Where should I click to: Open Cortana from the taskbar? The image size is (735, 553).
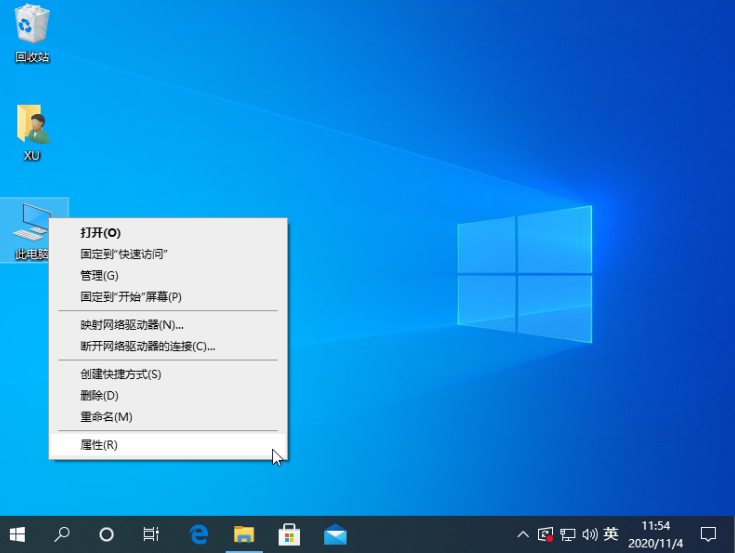107,534
